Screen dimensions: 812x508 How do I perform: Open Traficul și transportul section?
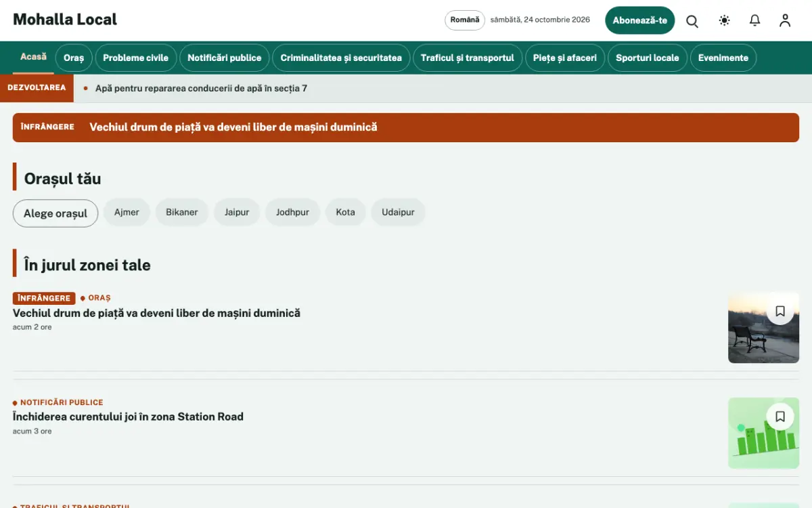pos(468,58)
